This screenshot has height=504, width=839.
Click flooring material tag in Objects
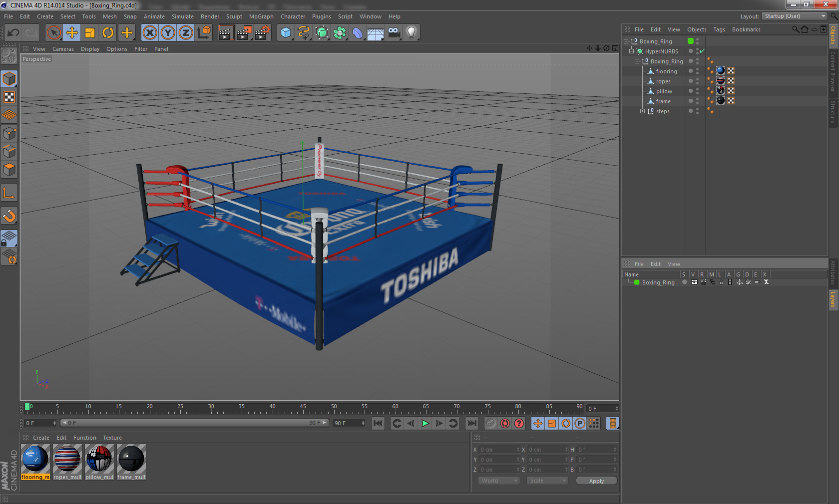coord(721,71)
